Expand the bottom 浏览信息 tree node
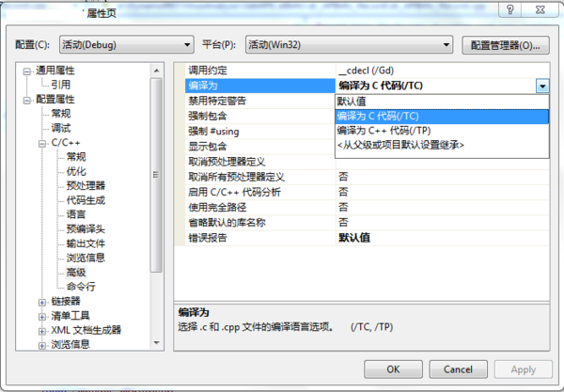The width and height of the screenshot is (564, 392). point(42,345)
